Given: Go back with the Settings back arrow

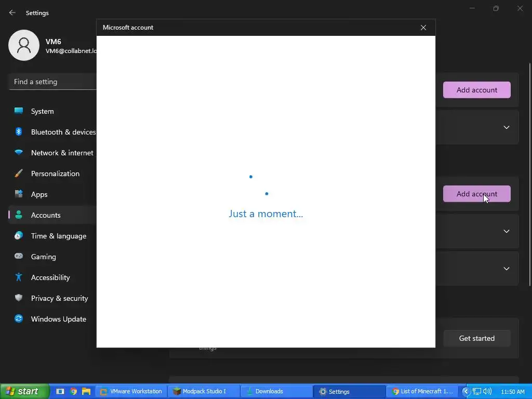Looking at the screenshot, I should [x=12, y=12].
